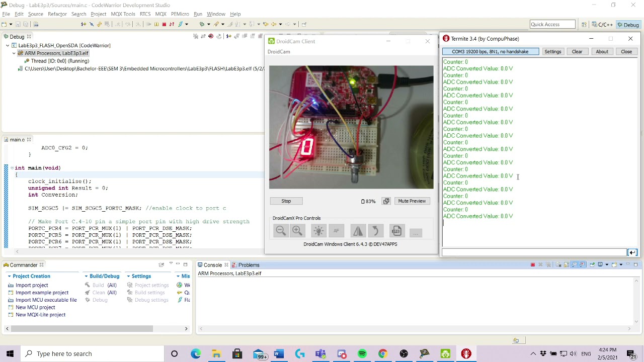Open Microsoft Word from the taskbar

tap(279, 353)
